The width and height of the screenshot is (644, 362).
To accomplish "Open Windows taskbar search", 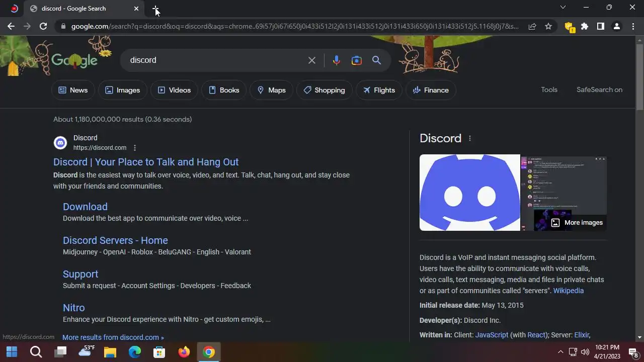I will 36,352.
